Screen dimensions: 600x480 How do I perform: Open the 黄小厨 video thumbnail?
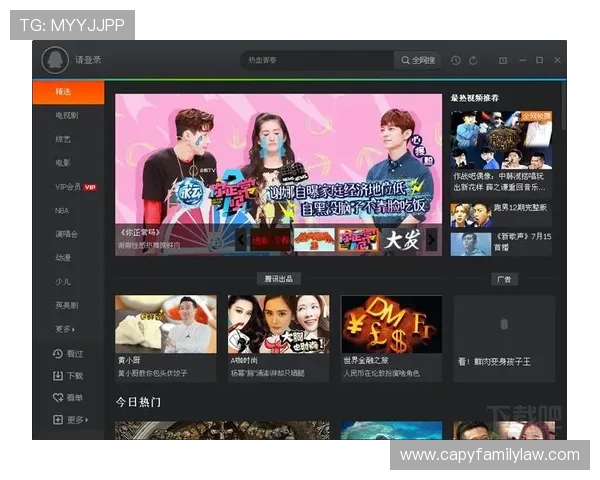tap(166, 324)
